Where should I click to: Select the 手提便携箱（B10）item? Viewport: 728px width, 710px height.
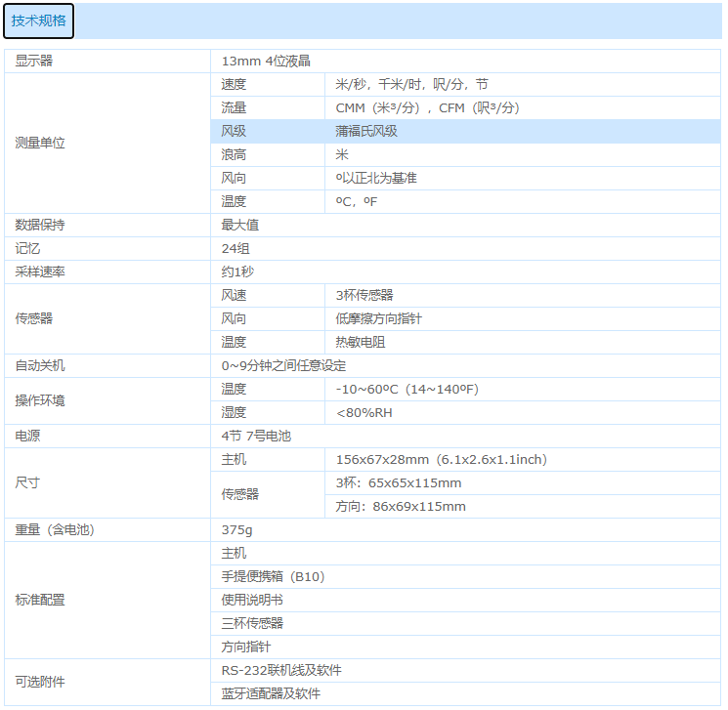click(273, 576)
